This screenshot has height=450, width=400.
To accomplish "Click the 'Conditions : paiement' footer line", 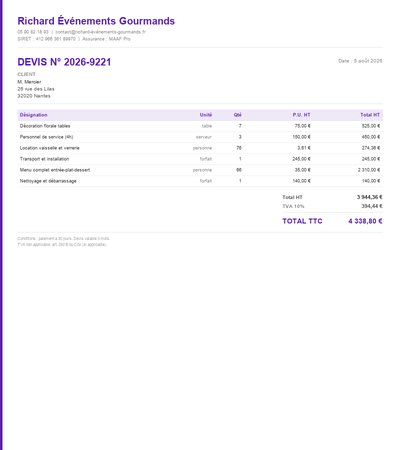I will tap(63, 239).
